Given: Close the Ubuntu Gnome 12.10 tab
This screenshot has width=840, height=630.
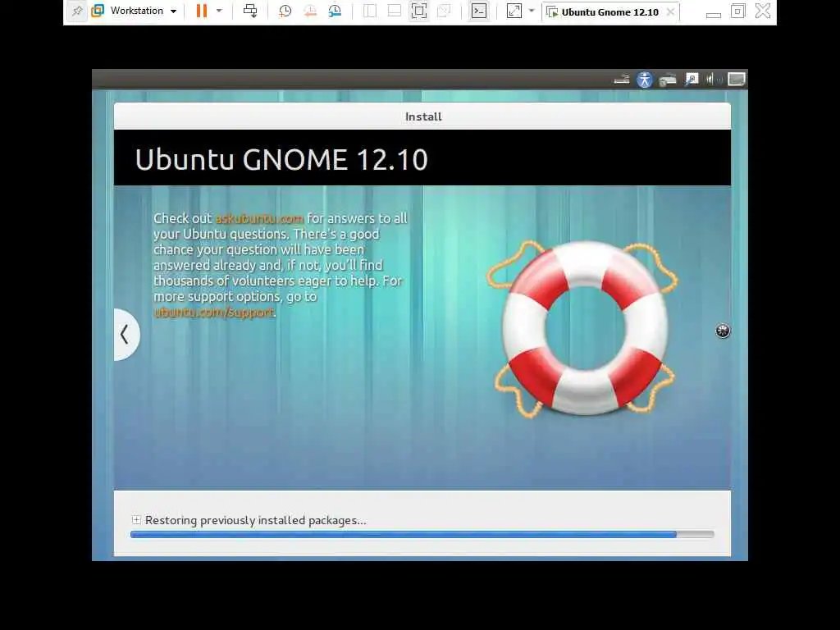Looking at the screenshot, I should [670, 11].
